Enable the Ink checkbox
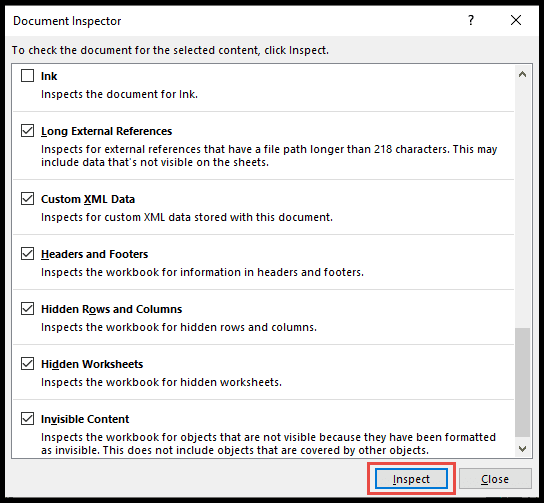544x503 pixels. point(27,76)
